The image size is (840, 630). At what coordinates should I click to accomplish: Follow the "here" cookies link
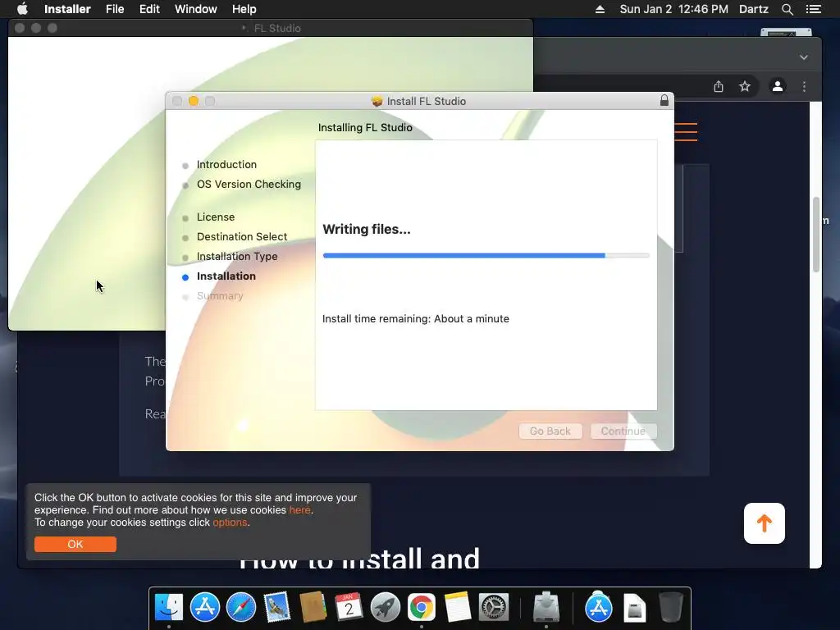[x=299, y=510]
